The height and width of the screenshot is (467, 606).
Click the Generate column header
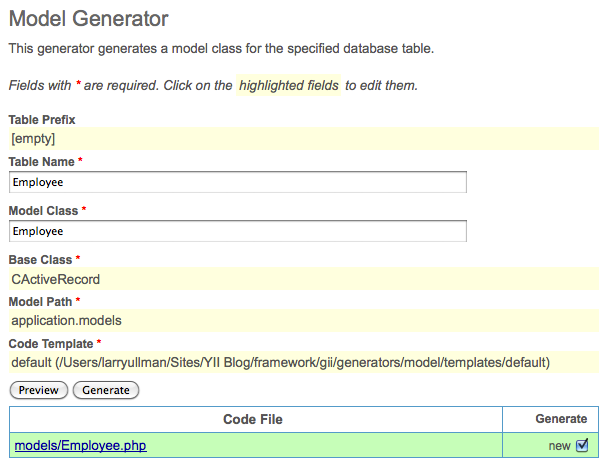(x=562, y=419)
